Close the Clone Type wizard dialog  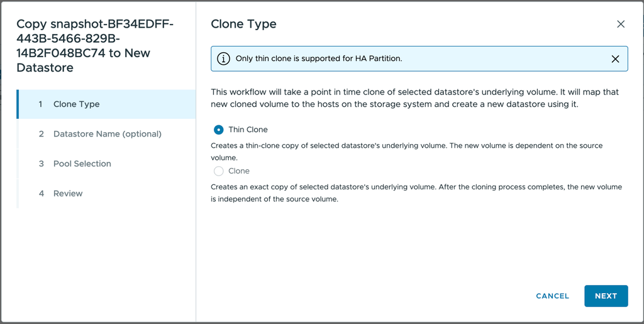tap(621, 25)
